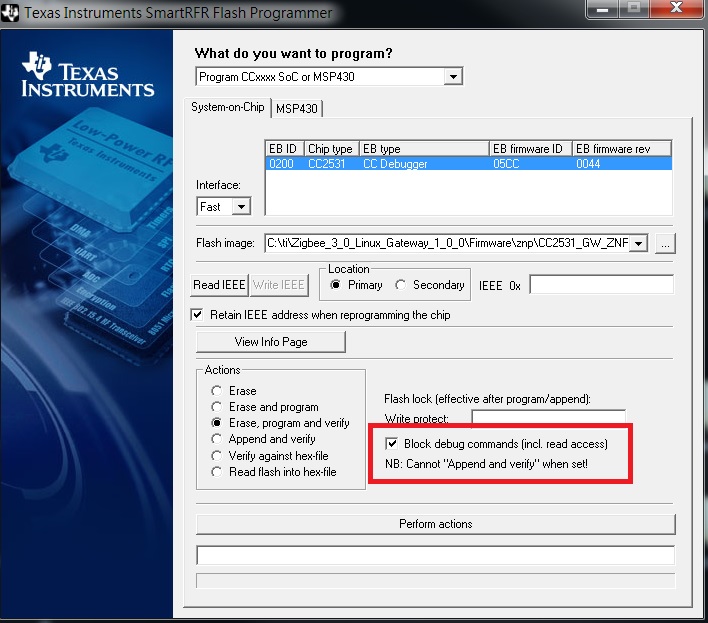The height and width of the screenshot is (623, 708).
Task: Select the Append and verify radio button
Action: pos(217,439)
